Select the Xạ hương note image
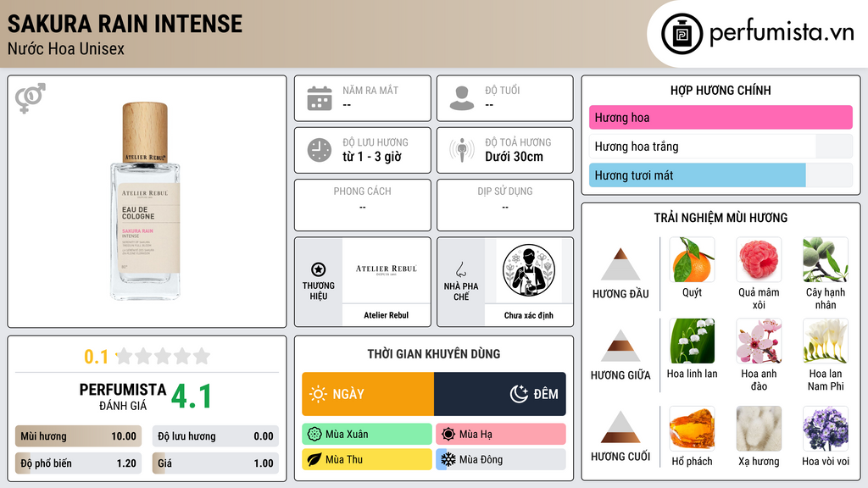868x488 pixels. point(759,429)
